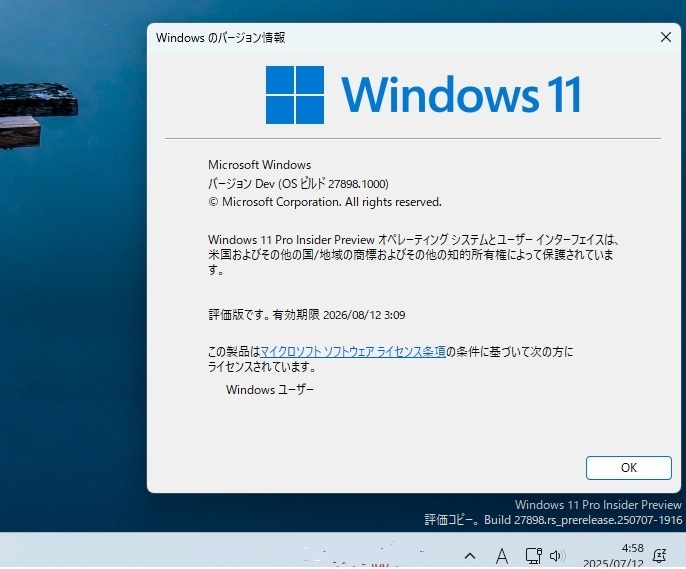Image resolution: width=686 pixels, height=569 pixels.
Task: Close the Windows version info dialog
Action: click(x=665, y=37)
